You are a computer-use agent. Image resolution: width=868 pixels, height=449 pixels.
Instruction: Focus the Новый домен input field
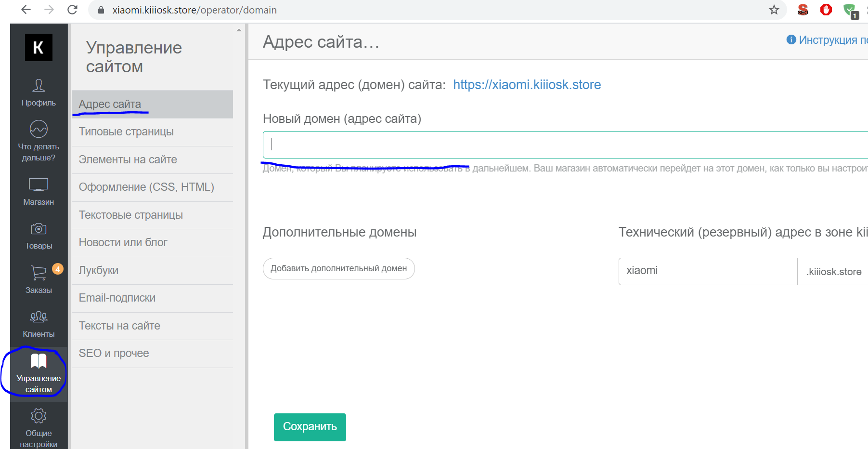(565, 145)
